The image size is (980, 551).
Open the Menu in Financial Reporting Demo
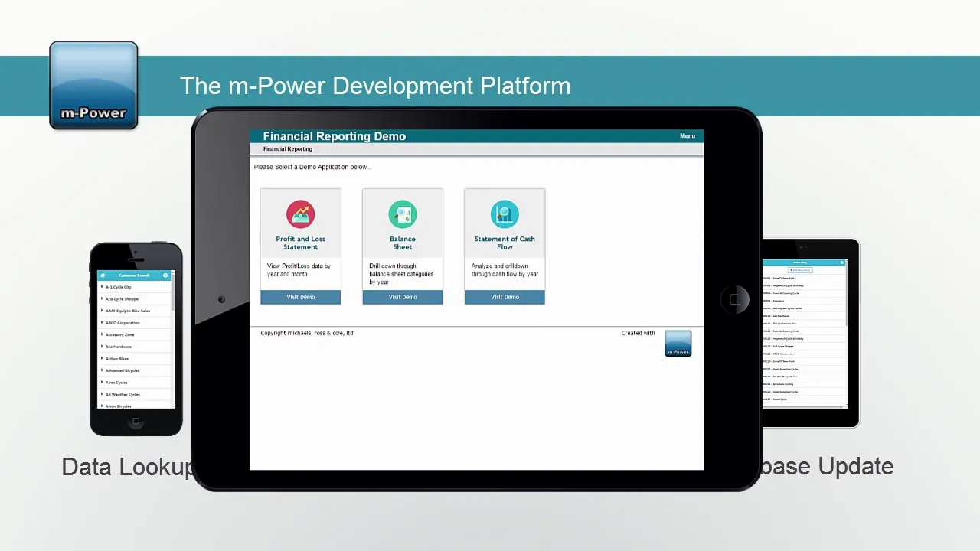point(688,136)
